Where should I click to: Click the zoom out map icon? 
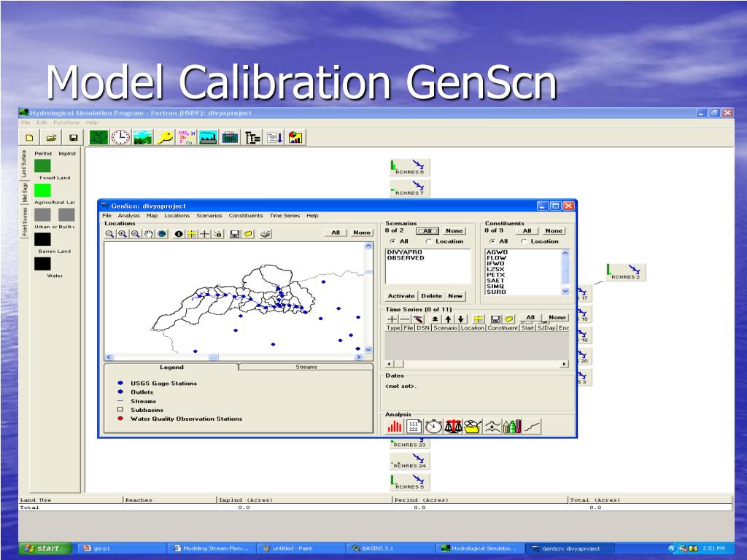click(136, 234)
